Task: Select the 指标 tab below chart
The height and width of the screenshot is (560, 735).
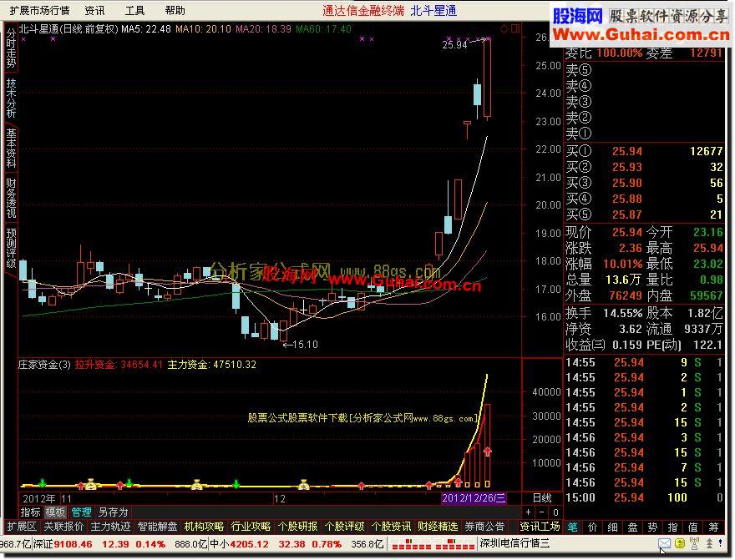Action: point(30,512)
